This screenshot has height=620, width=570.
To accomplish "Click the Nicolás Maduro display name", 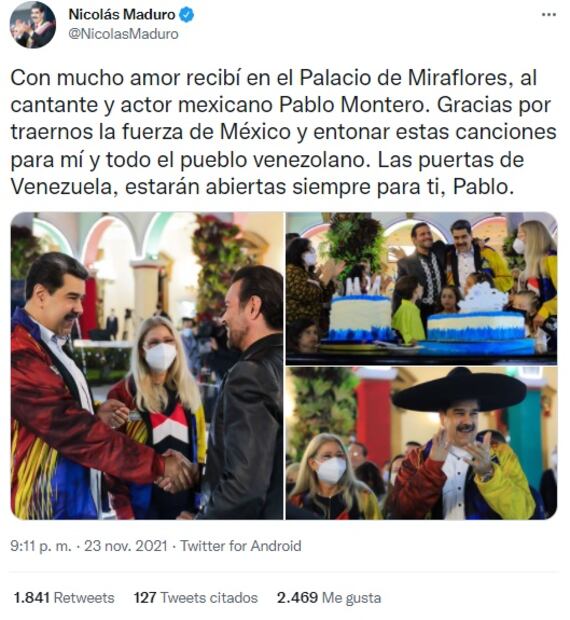I will (122, 15).
